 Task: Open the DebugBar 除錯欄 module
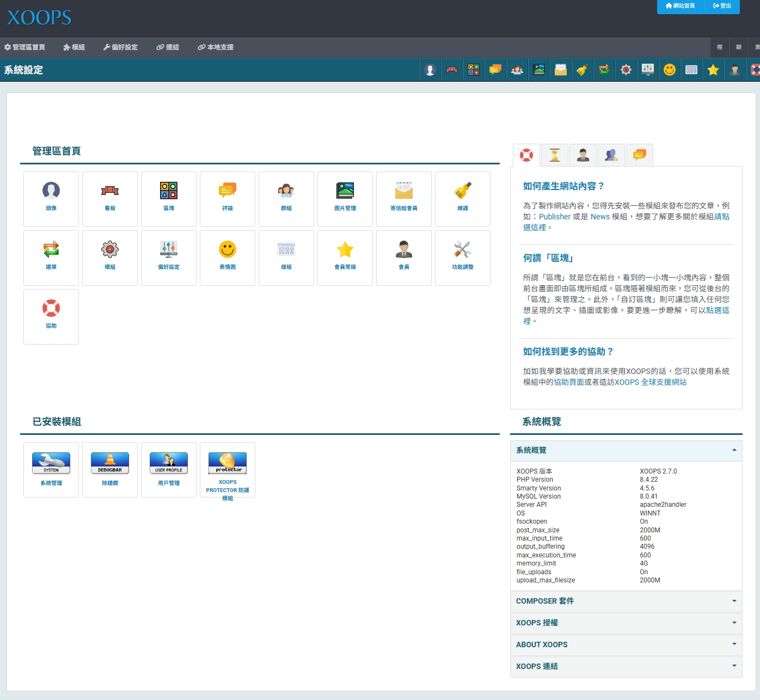[x=110, y=469]
